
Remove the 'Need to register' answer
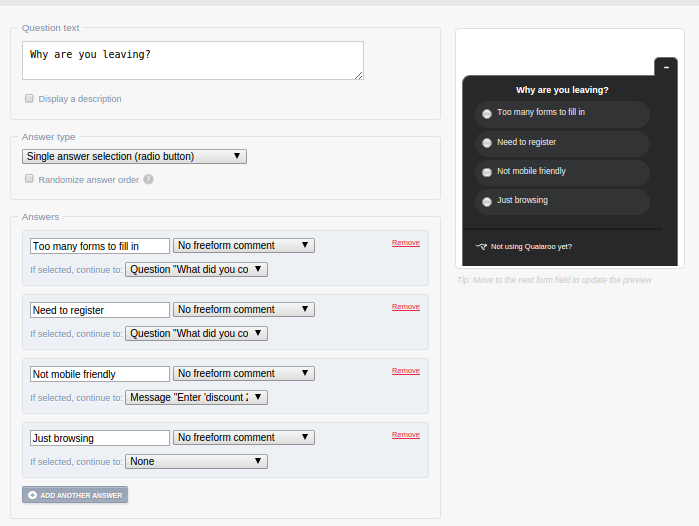tap(406, 307)
